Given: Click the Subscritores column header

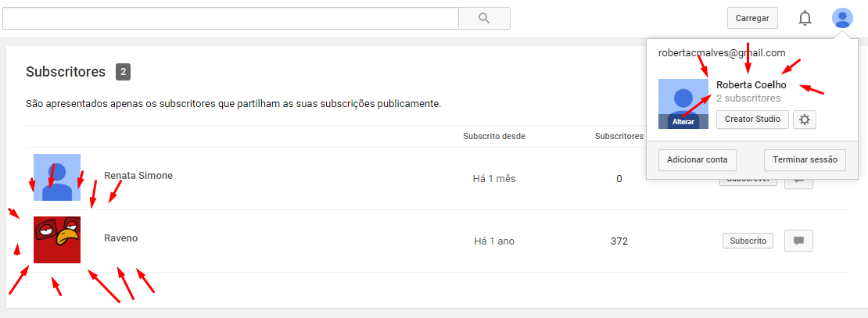Looking at the screenshot, I should pos(619,136).
